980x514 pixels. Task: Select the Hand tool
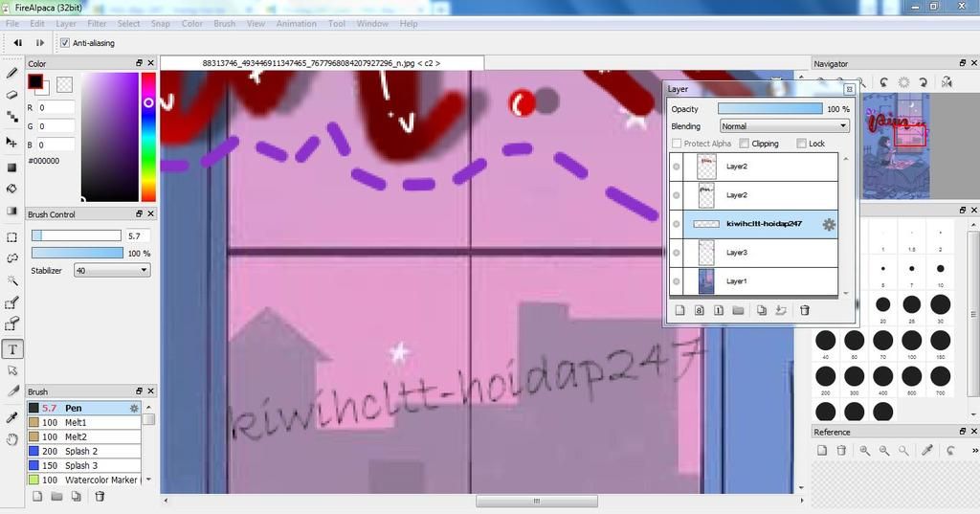tap(11, 439)
